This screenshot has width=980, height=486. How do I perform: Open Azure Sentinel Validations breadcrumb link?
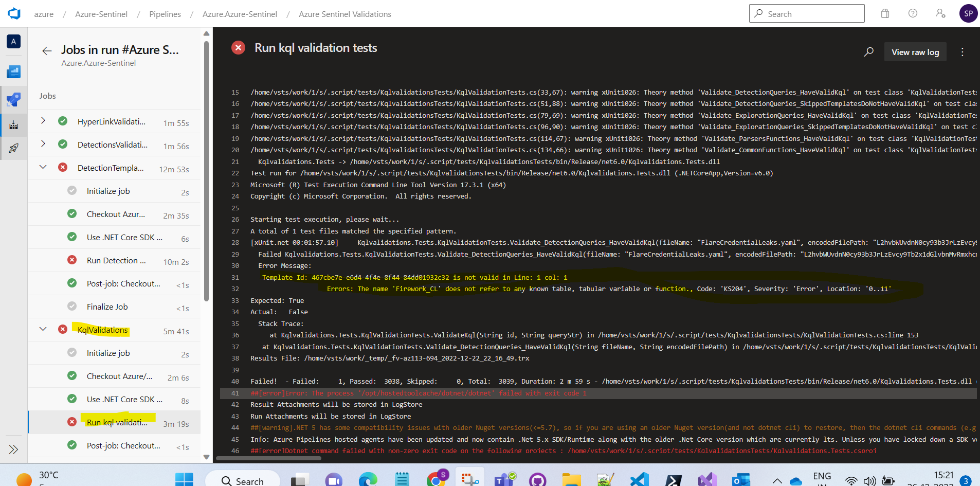(345, 14)
